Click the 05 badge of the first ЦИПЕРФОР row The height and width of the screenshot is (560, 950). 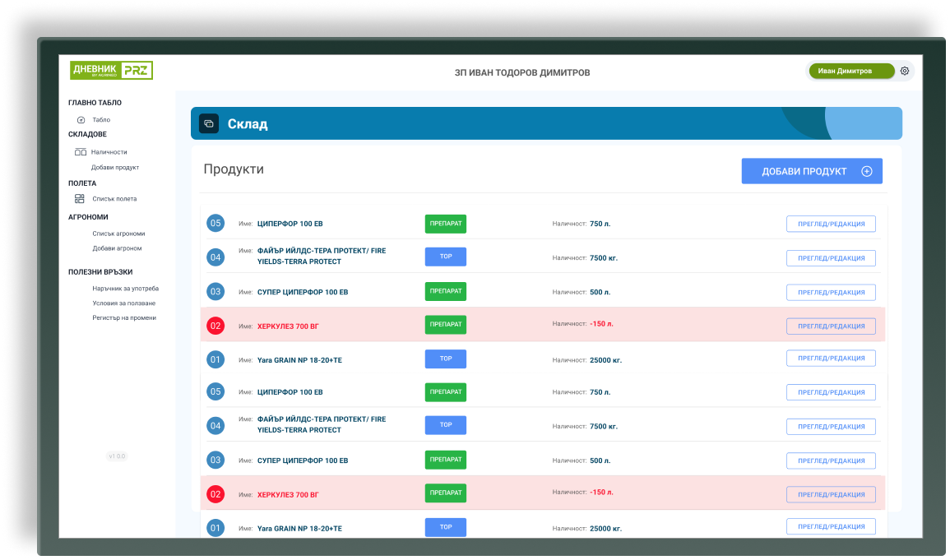(x=215, y=224)
